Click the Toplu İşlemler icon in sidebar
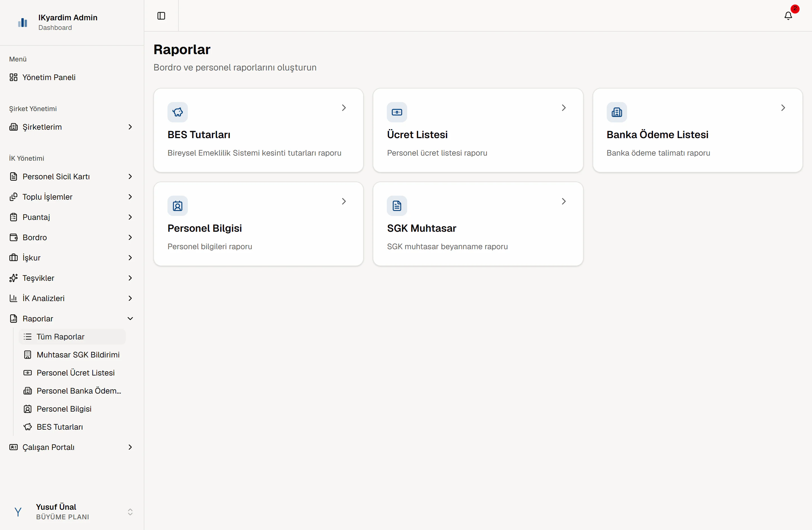Image resolution: width=812 pixels, height=530 pixels. (13, 197)
